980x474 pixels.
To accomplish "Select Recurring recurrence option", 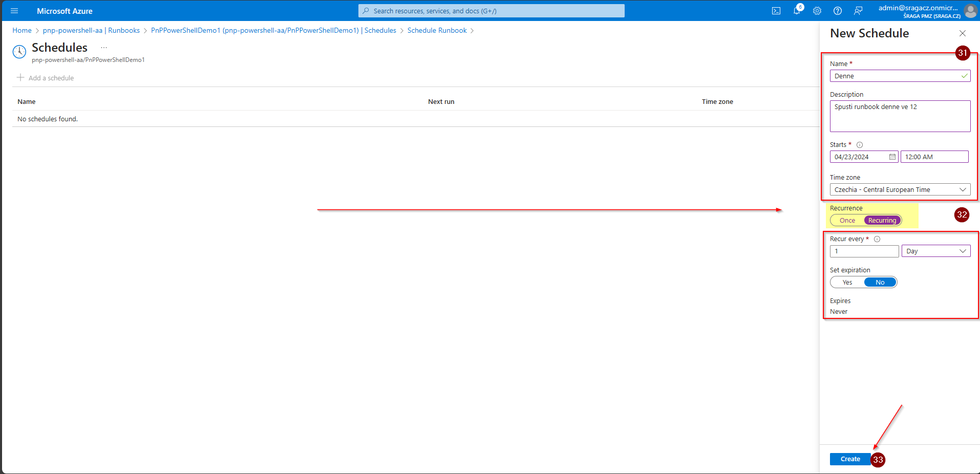I will [882, 221].
